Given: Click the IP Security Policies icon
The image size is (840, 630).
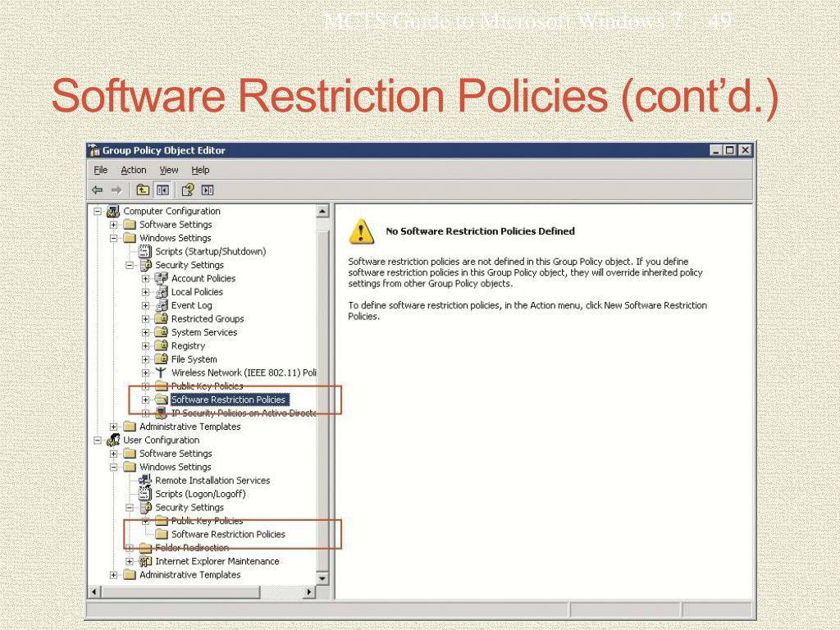Looking at the screenshot, I should pos(162,413).
